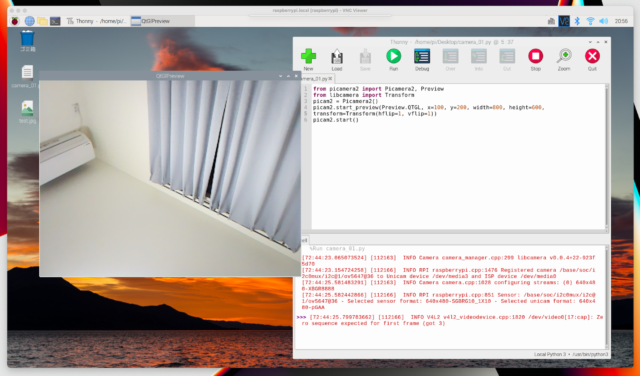Click the VNC Viewer window title text
This screenshot has height=376, width=640.
(320, 10)
